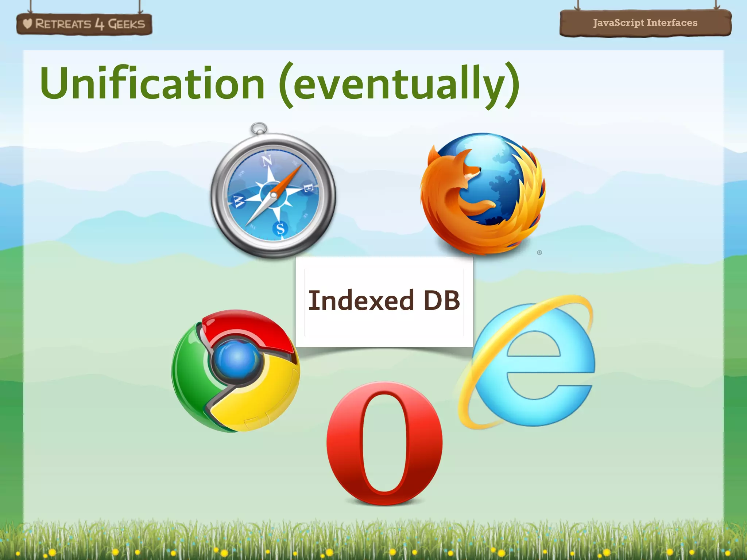Click the Google Chrome logo
747x560 pixels.
(x=236, y=371)
